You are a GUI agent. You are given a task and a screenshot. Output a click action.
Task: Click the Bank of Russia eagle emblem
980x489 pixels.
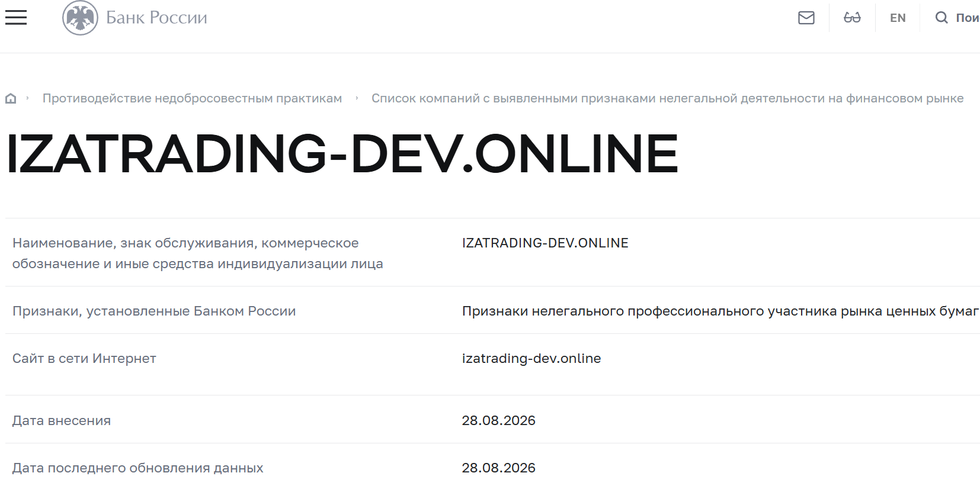(x=80, y=18)
